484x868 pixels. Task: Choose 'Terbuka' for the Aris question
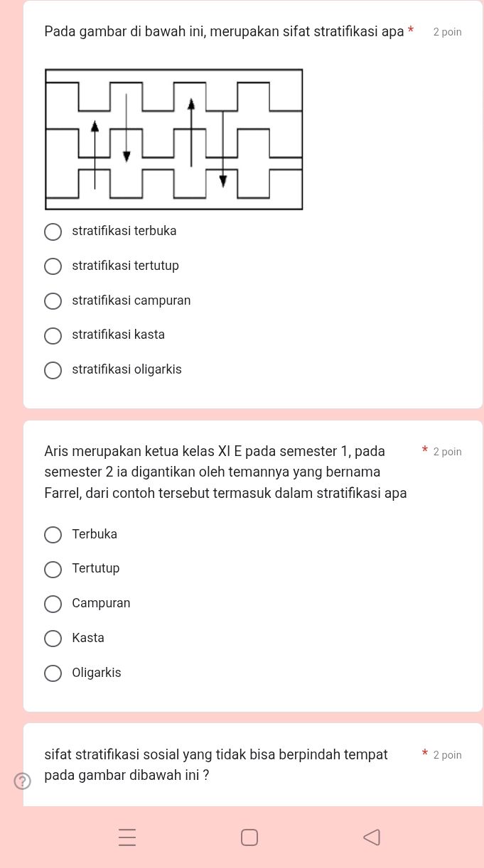click(x=53, y=535)
